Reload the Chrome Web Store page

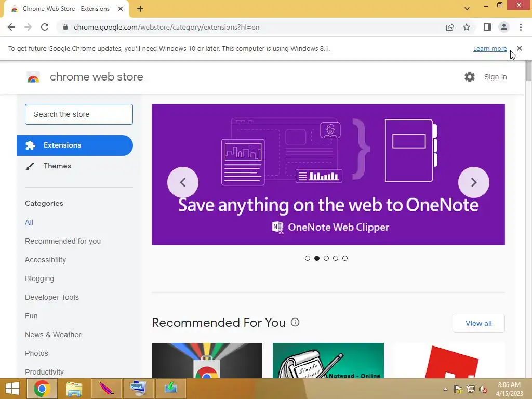[x=45, y=27]
